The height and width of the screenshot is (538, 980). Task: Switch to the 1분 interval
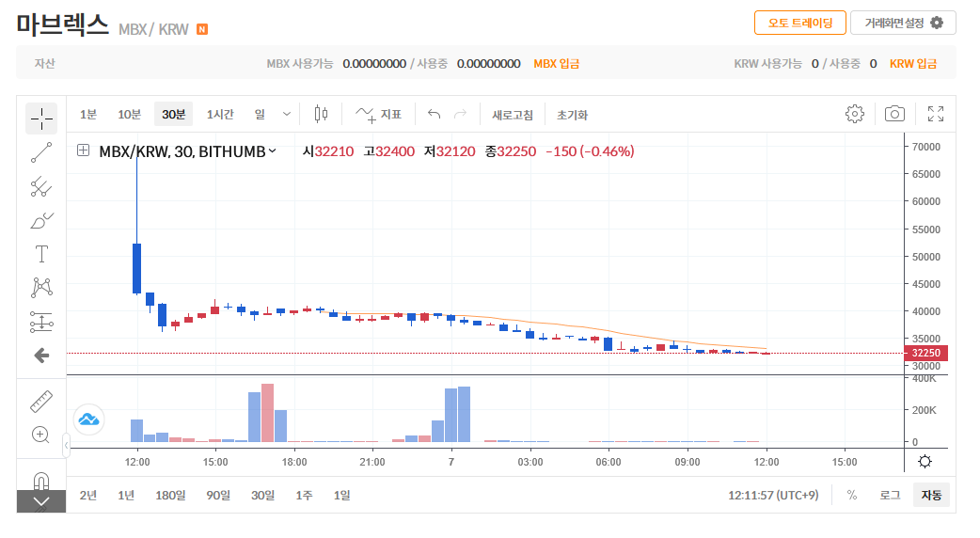88,115
